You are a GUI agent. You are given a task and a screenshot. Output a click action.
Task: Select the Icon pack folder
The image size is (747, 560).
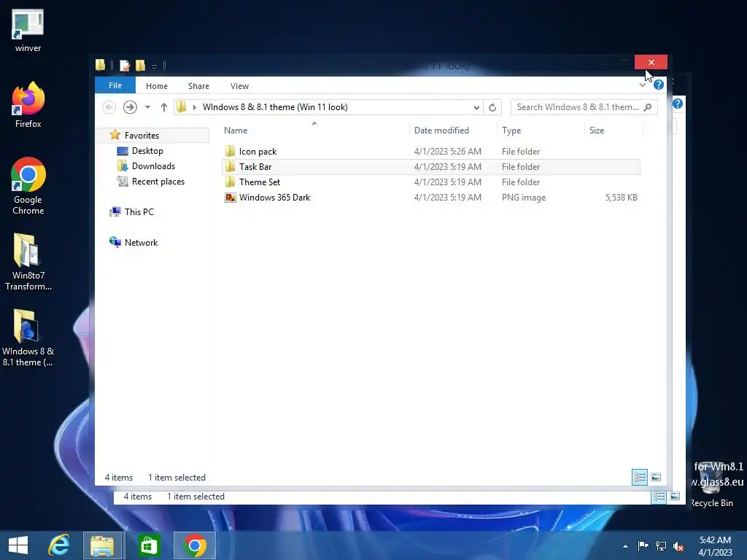point(431,152)
